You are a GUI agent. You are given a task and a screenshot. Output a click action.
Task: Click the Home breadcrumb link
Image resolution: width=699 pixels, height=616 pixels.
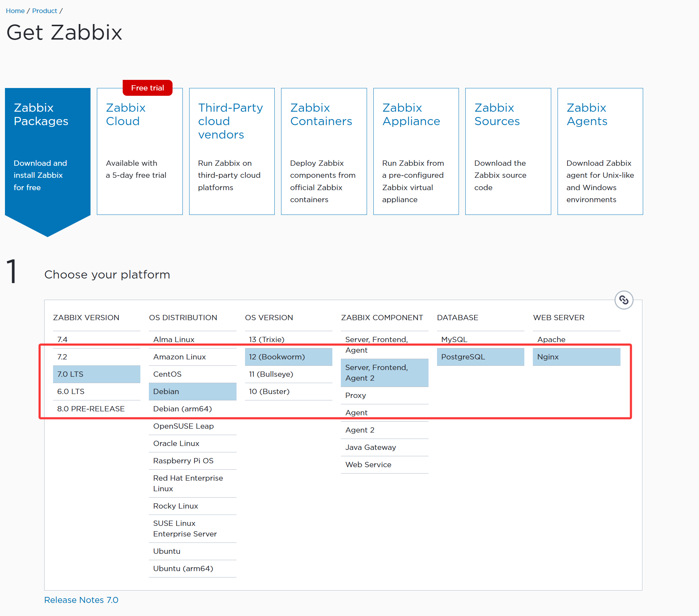click(15, 11)
